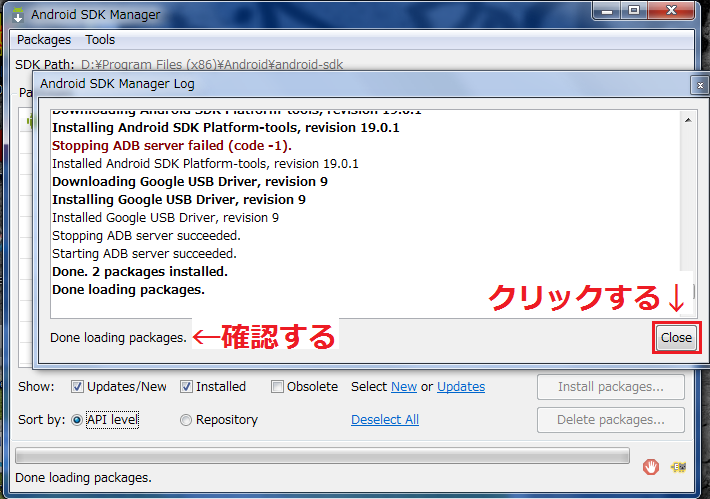Click 'Installed Google USB Driver, revision 9' line
This screenshot has width=710, height=499.
[165, 218]
